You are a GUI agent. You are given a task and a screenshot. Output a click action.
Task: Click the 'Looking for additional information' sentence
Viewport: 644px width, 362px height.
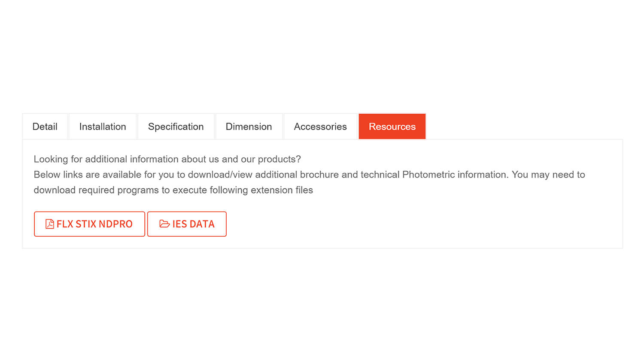pyautogui.click(x=167, y=159)
